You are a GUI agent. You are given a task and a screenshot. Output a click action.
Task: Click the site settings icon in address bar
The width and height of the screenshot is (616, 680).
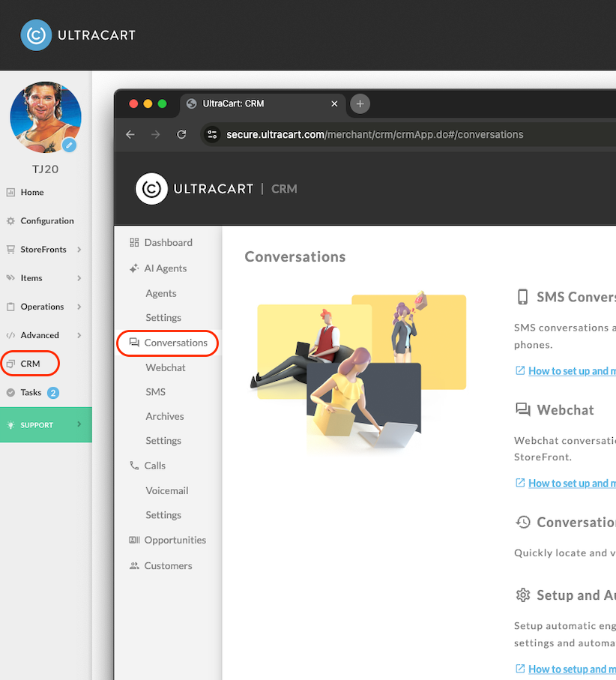(212, 134)
